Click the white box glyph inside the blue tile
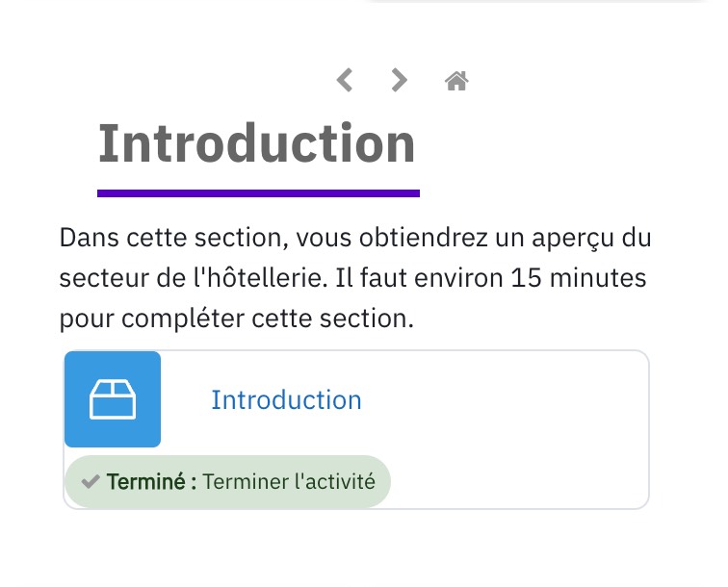 click(113, 399)
